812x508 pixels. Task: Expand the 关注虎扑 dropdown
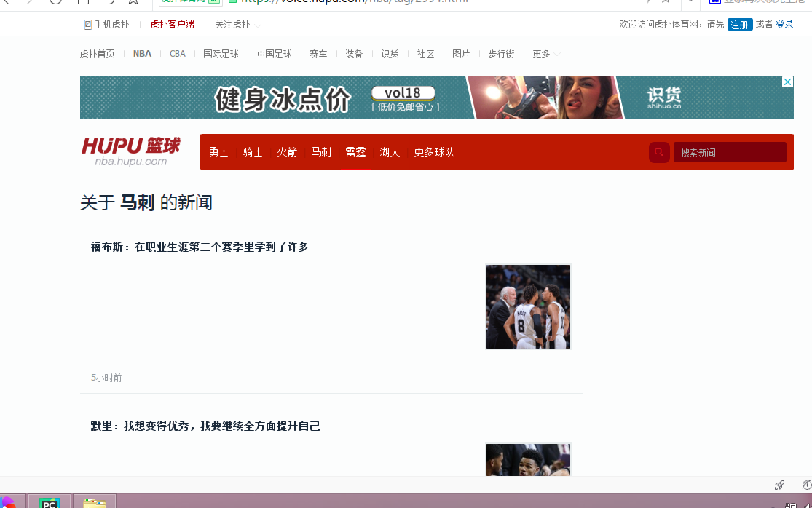(x=237, y=24)
